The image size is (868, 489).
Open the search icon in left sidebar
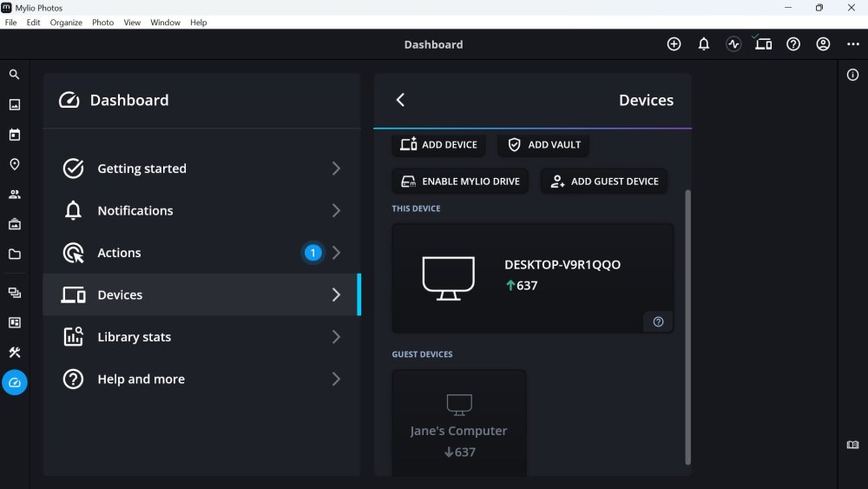coord(14,75)
